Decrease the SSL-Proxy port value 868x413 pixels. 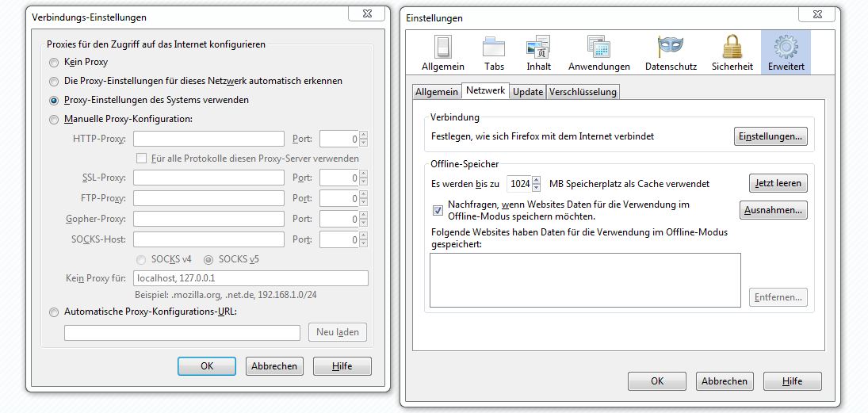pyautogui.click(x=363, y=182)
